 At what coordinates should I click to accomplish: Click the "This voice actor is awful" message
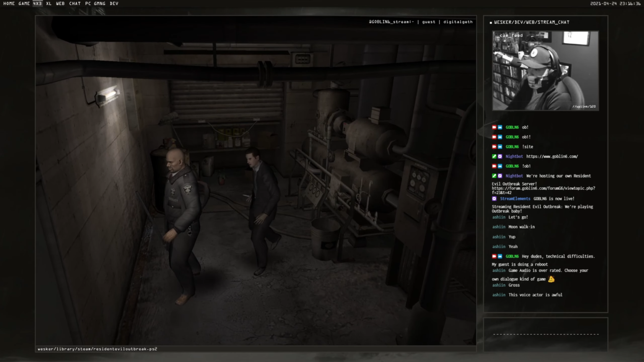click(x=535, y=295)
